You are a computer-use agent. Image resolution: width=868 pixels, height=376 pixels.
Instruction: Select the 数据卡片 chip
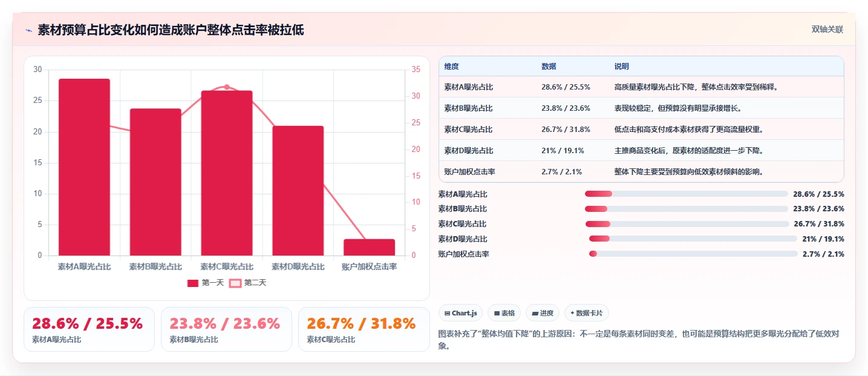point(587,313)
